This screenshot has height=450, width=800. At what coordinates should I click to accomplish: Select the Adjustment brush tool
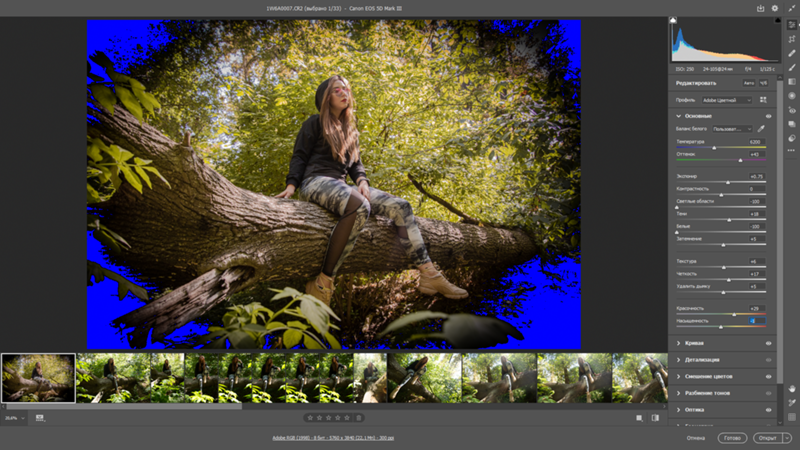click(791, 67)
